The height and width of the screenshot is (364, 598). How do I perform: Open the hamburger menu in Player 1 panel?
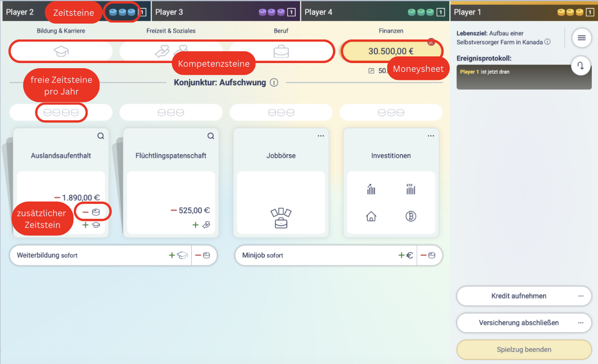click(x=581, y=37)
